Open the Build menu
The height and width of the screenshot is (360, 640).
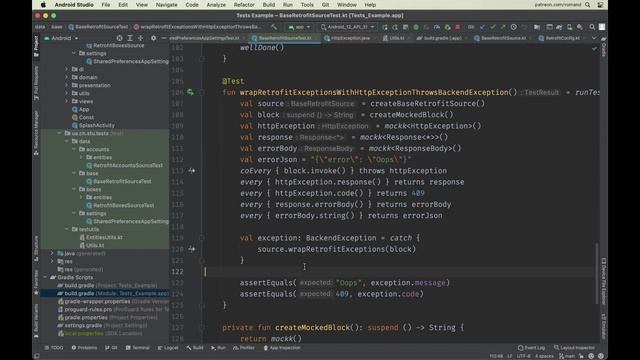tap(269, 5)
